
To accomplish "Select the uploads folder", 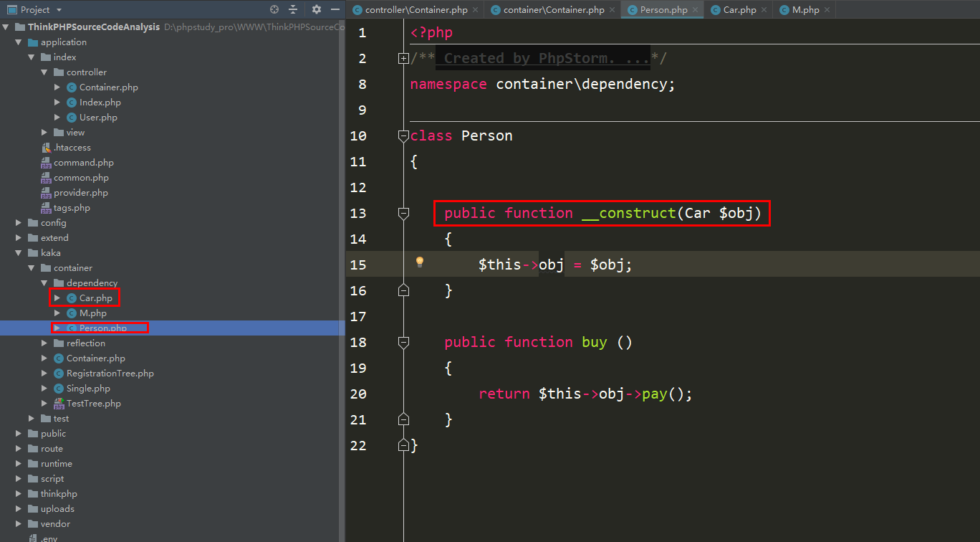I will (x=57, y=509).
